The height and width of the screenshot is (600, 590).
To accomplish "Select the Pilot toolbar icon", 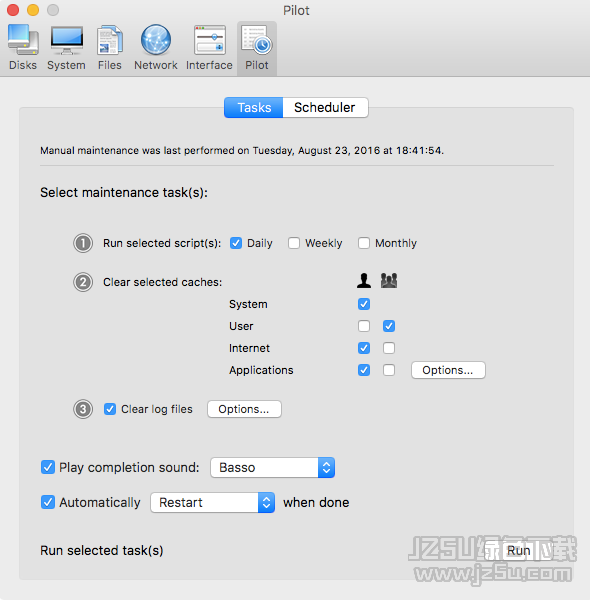I will [257, 48].
